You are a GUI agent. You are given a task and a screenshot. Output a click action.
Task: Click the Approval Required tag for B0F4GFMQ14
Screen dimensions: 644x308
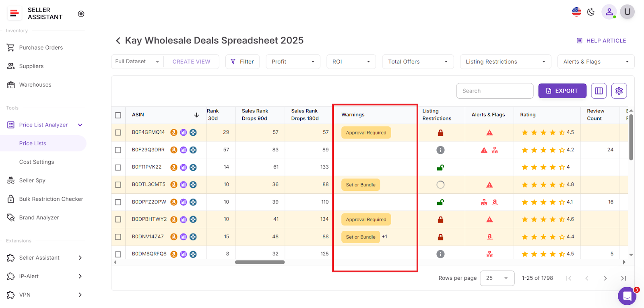click(366, 132)
